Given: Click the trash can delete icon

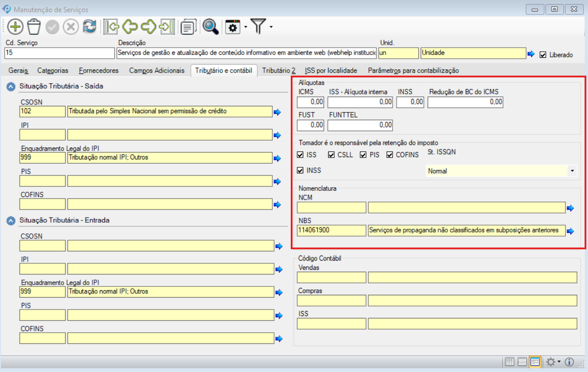Looking at the screenshot, I should click(x=34, y=27).
